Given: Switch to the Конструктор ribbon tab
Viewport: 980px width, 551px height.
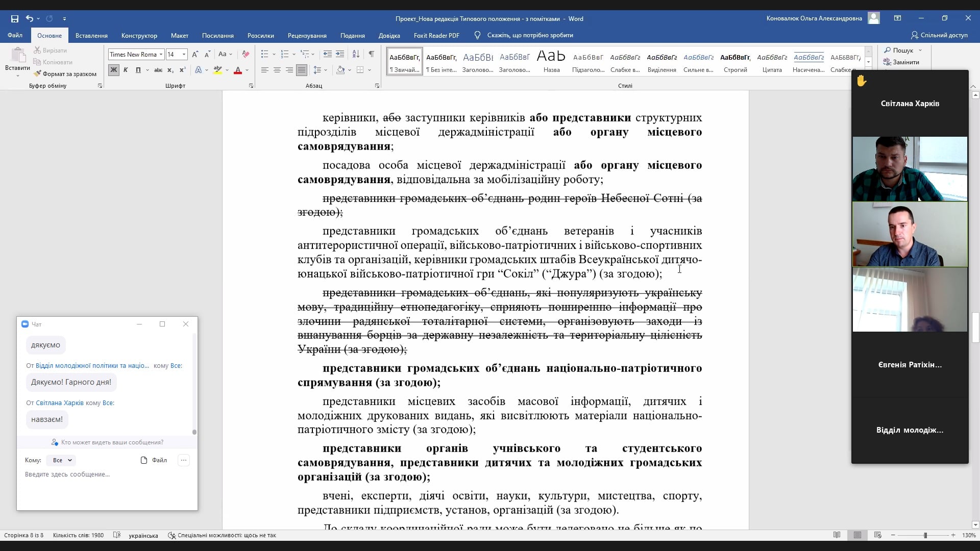Looking at the screenshot, I should pyautogui.click(x=139, y=35).
